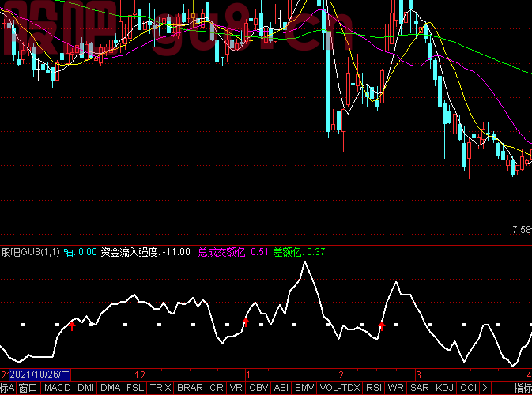Image resolution: width=532 pixels, height=395 pixels.
Task: Select the ASI indicator tab
Action: click(x=281, y=388)
